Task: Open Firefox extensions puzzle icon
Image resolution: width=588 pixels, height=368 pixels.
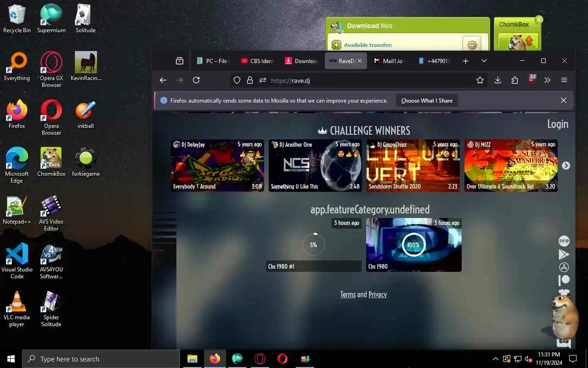Action: 514,80
